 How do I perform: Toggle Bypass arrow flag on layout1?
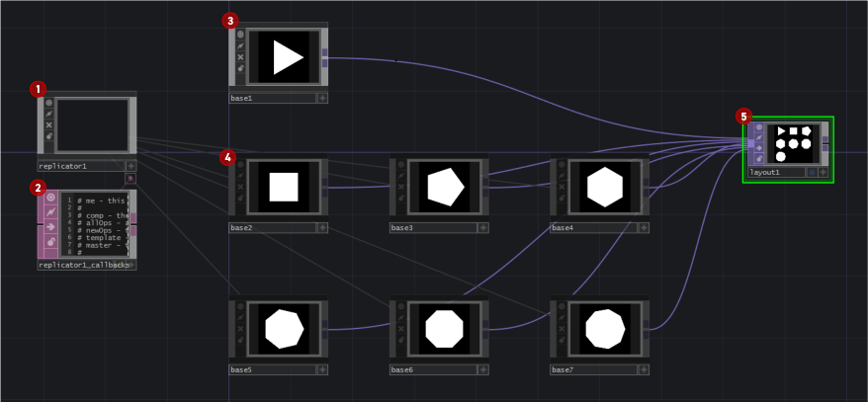coord(759,148)
